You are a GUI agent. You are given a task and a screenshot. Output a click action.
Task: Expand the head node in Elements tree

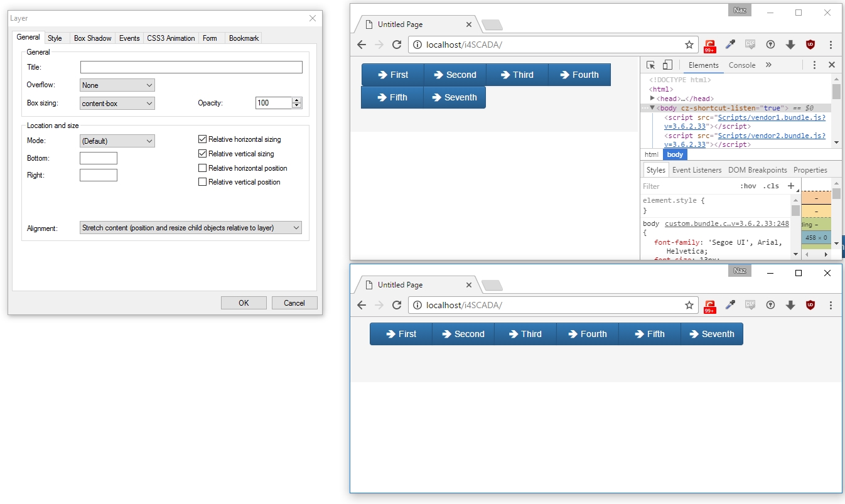[x=652, y=99]
